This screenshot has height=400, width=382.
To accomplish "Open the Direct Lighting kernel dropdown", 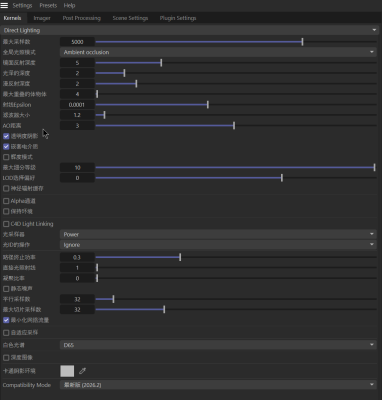I will [x=190, y=30].
